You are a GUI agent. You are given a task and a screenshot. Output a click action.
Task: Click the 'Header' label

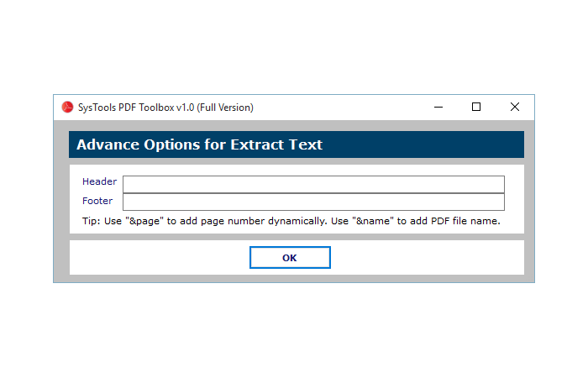pos(99,181)
